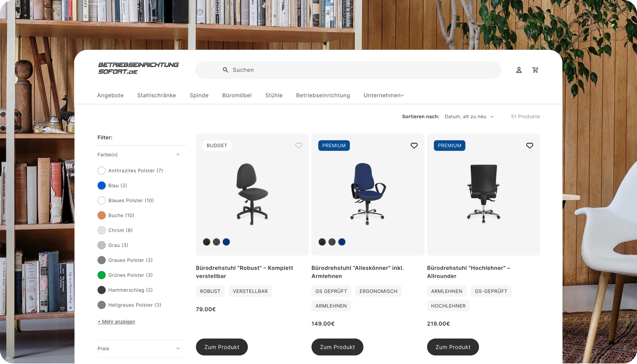
Task: Click the HOCHLEHNER tag
Action: (x=448, y=306)
